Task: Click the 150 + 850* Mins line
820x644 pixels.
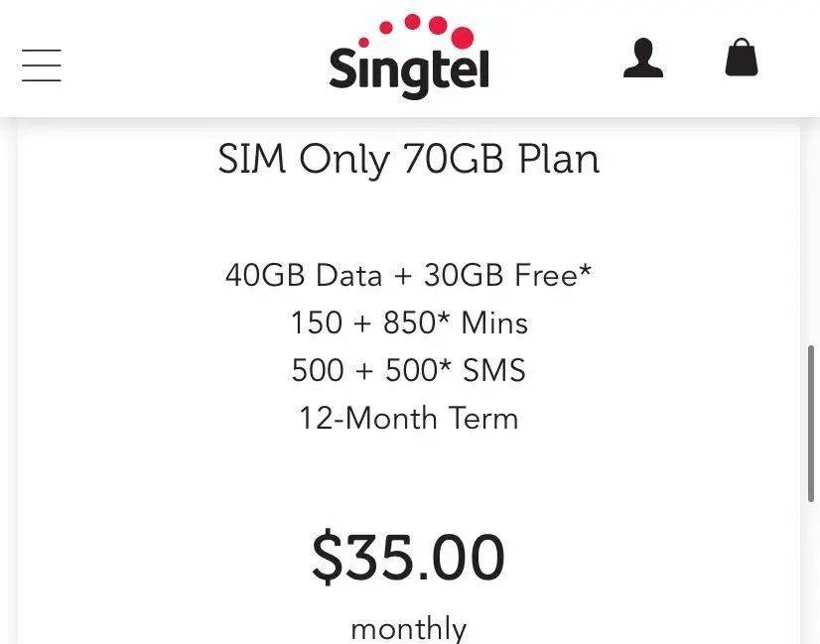Action: point(408,322)
